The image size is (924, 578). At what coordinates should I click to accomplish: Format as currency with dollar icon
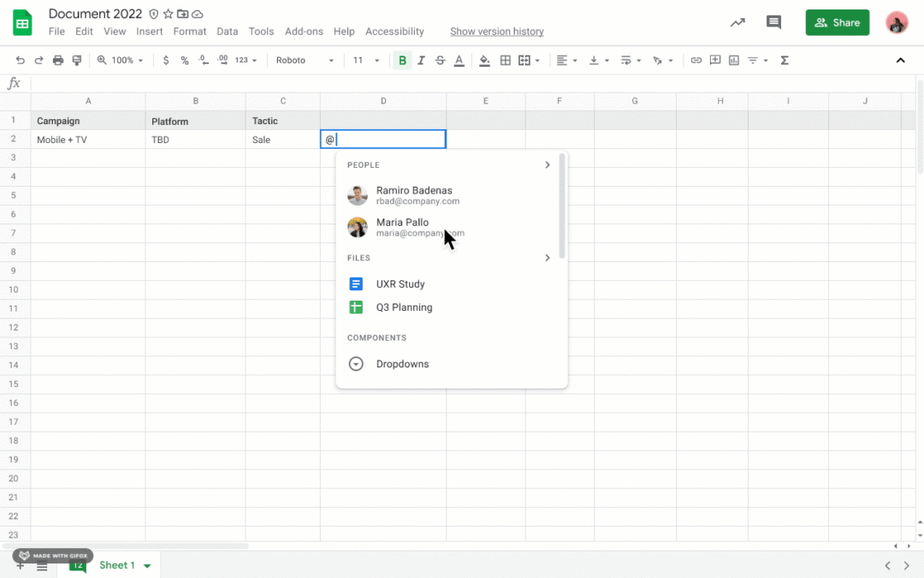(166, 60)
